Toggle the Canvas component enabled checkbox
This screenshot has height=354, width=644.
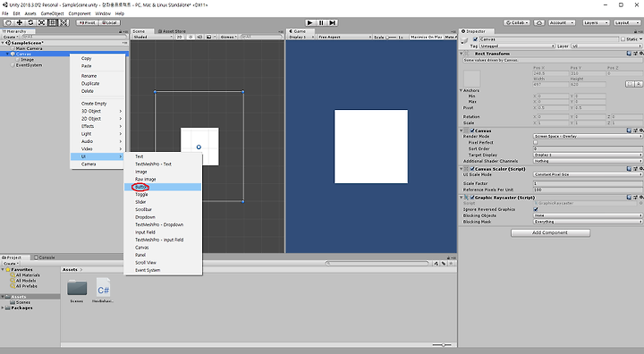pyautogui.click(x=472, y=131)
